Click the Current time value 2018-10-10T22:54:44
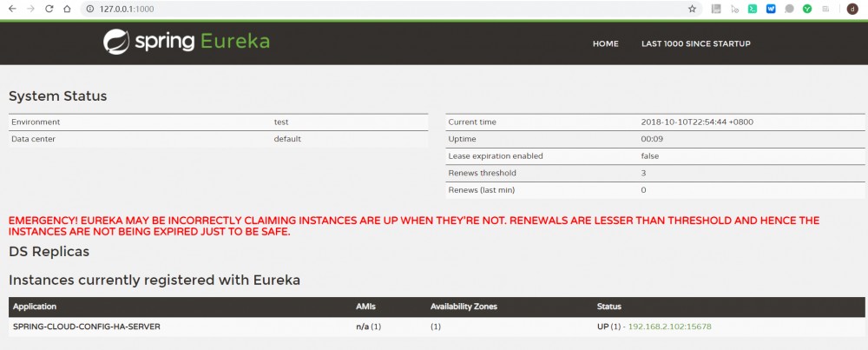Screen dimensions: 868x350 coord(697,122)
